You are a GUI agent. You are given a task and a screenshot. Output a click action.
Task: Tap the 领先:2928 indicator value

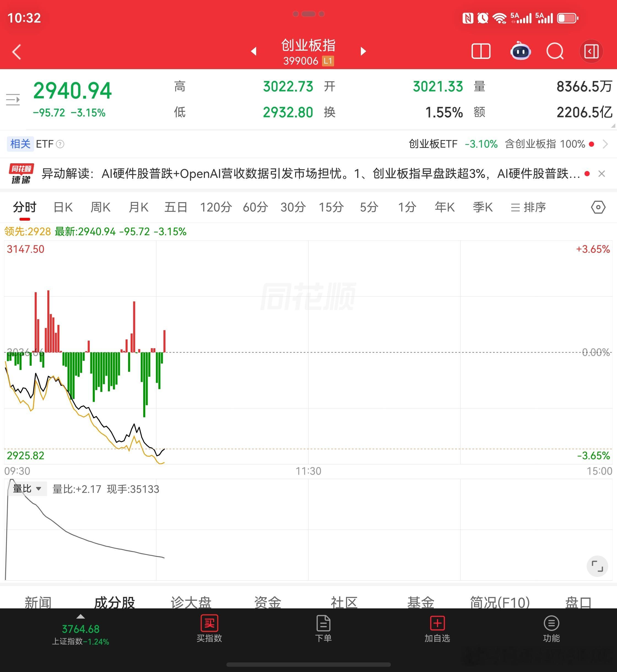pyautogui.click(x=28, y=232)
